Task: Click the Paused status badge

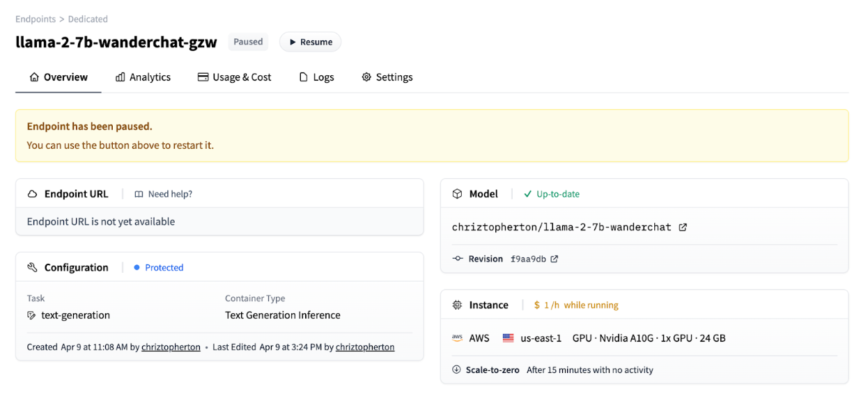Action: [x=248, y=42]
